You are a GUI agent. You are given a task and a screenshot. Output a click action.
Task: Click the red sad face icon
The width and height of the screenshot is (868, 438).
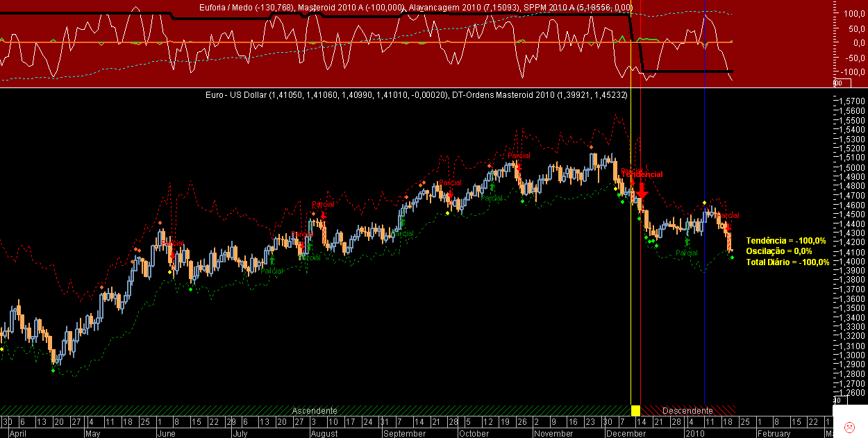tap(849, 426)
